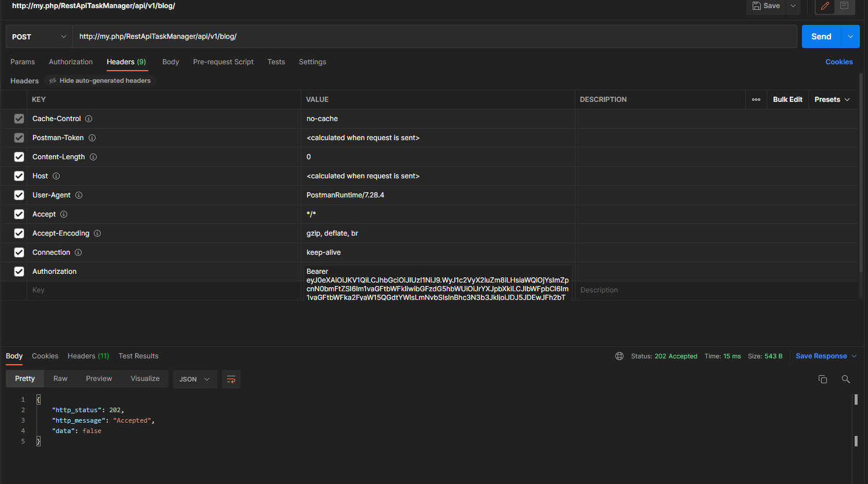
Task: Click Hide auto-generated headers toggle
Action: pyautogui.click(x=100, y=80)
